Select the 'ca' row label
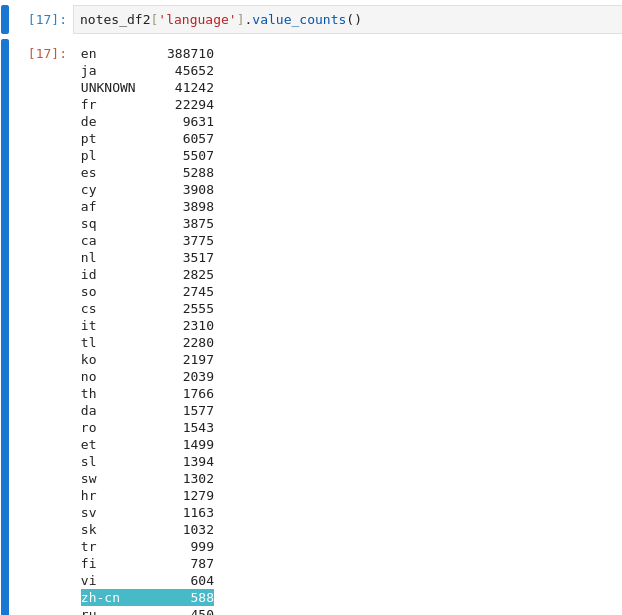The height and width of the screenshot is (615, 622). pos(88,241)
